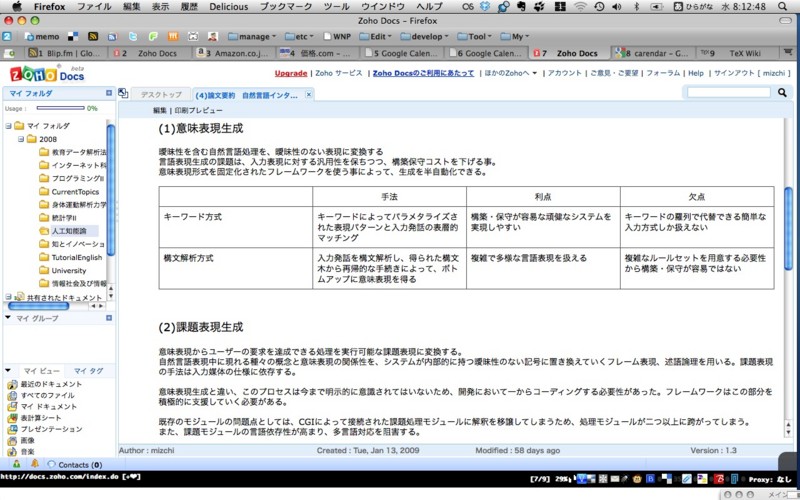Open the Delicious menu in the menu bar
The height and width of the screenshot is (500, 800).
[229, 7]
